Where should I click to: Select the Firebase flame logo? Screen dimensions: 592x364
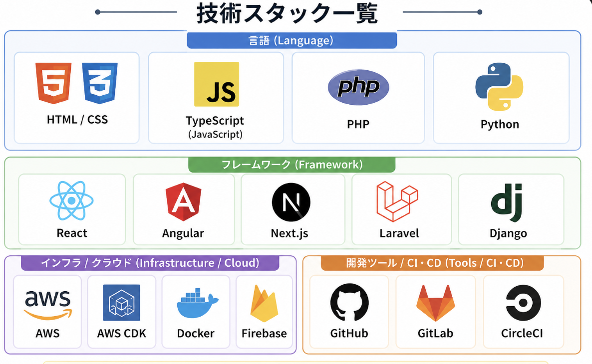click(x=264, y=304)
